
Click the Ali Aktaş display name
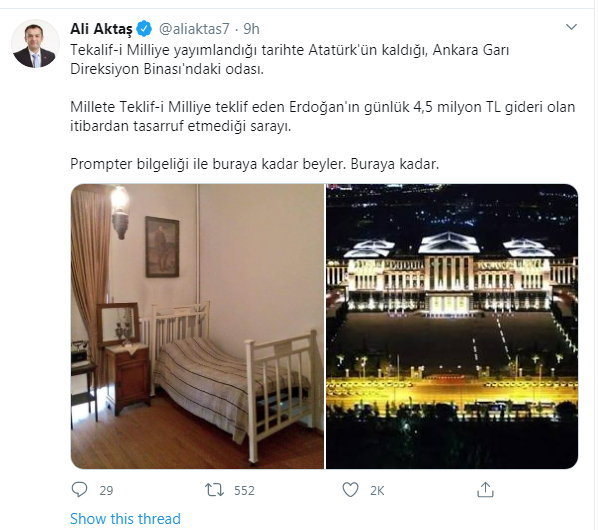pyautogui.click(x=101, y=29)
